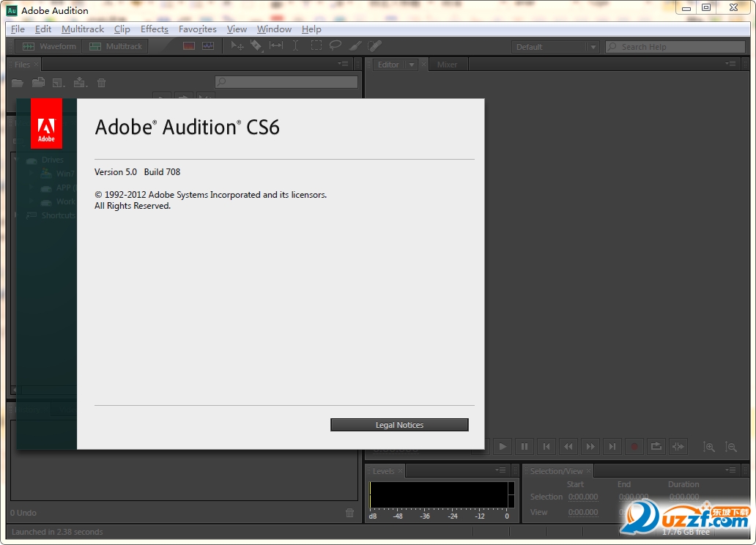Screen dimensions: 756x545
Task: Click the Levels meter display
Action: (x=442, y=495)
